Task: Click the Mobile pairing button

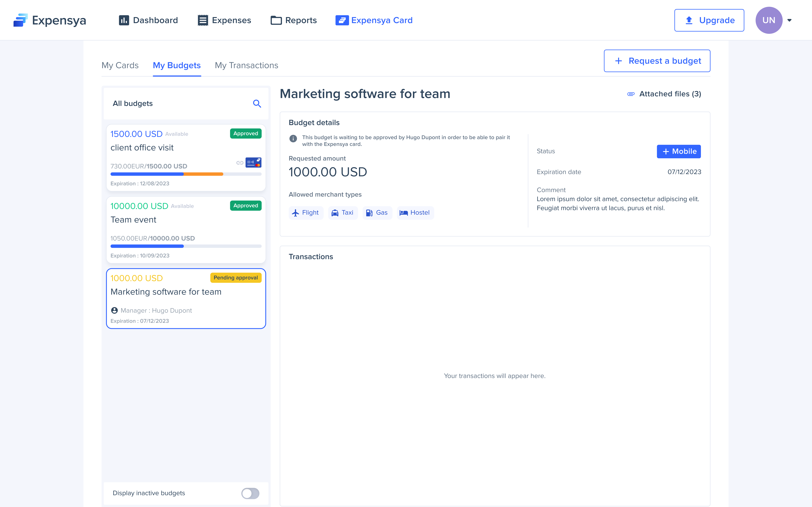Action: pyautogui.click(x=678, y=151)
